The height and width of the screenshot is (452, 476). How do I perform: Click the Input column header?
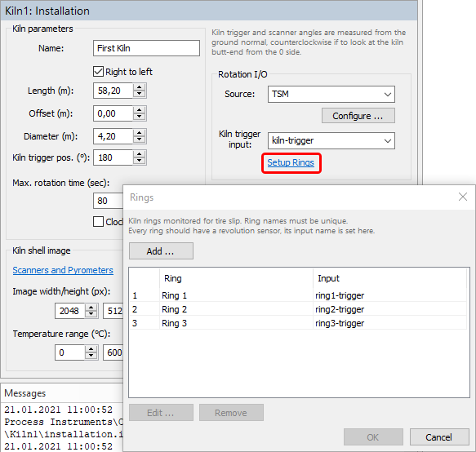click(389, 278)
